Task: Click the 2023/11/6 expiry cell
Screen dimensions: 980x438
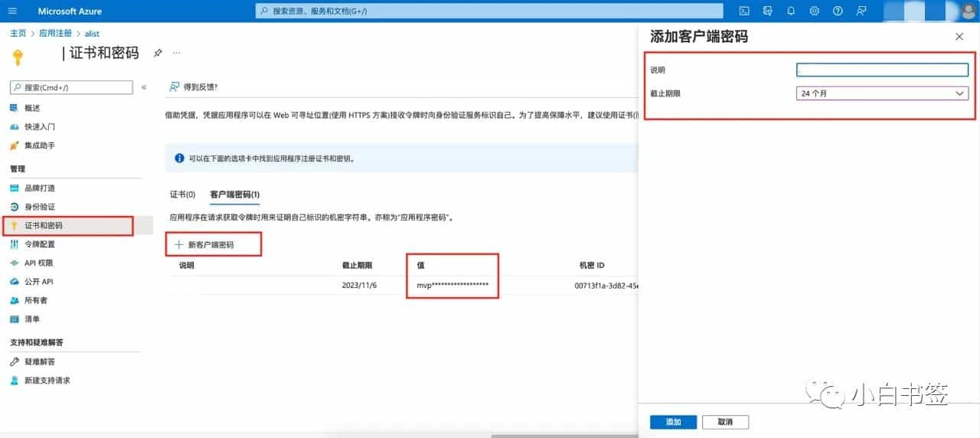Action: coord(359,285)
